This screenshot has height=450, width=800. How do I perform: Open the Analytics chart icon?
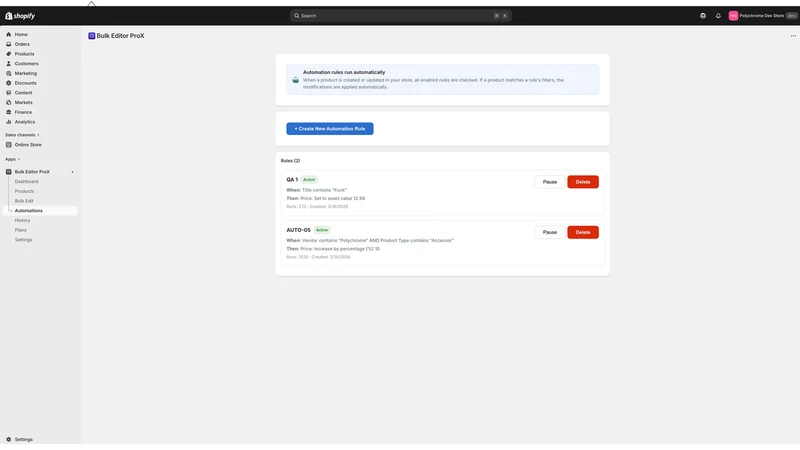click(x=9, y=121)
